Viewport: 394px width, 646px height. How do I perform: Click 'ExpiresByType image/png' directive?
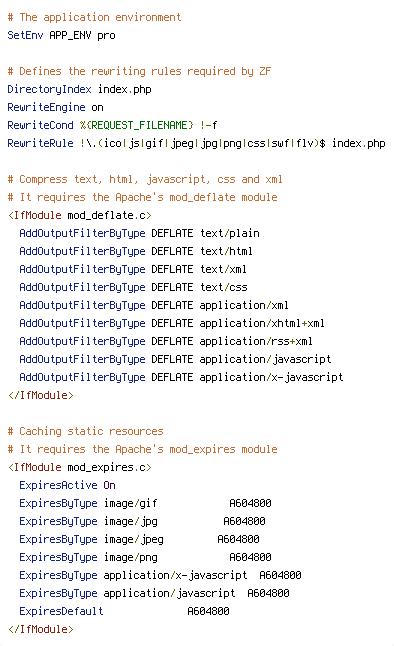coord(88,557)
